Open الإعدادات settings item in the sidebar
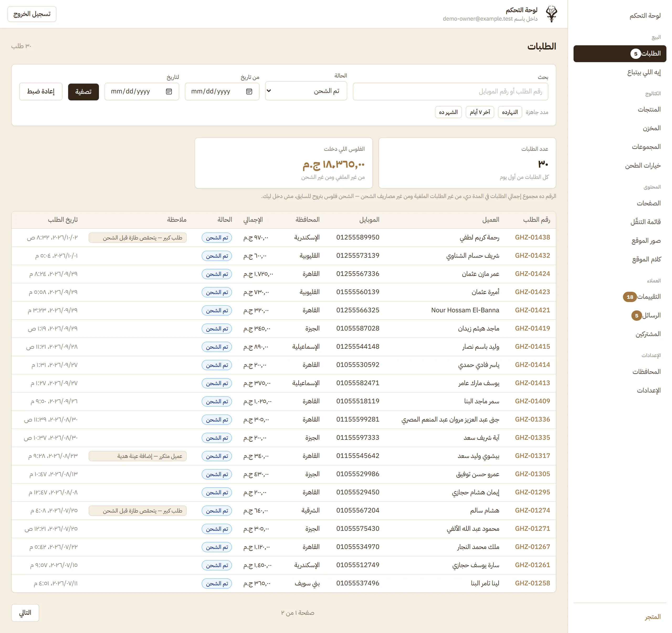The height and width of the screenshot is (633, 672). click(619, 391)
